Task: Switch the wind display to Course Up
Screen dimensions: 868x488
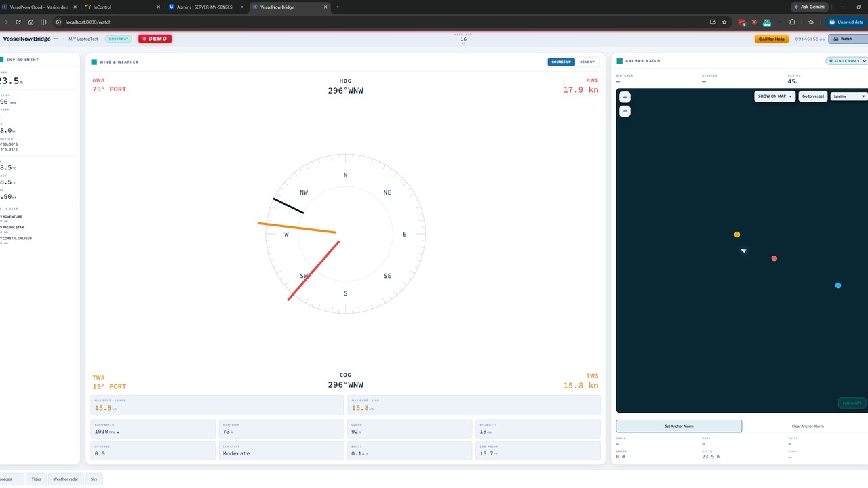Action: [x=561, y=62]
